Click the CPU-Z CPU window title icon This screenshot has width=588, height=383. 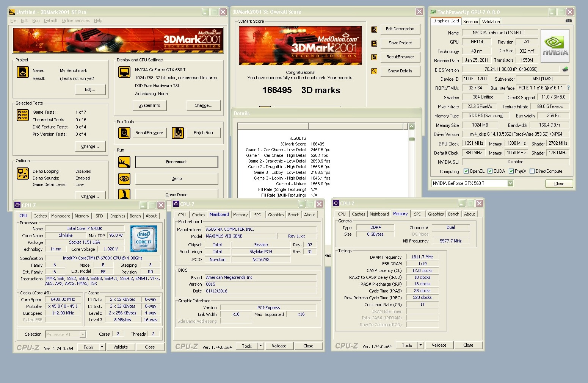[17, 205]
